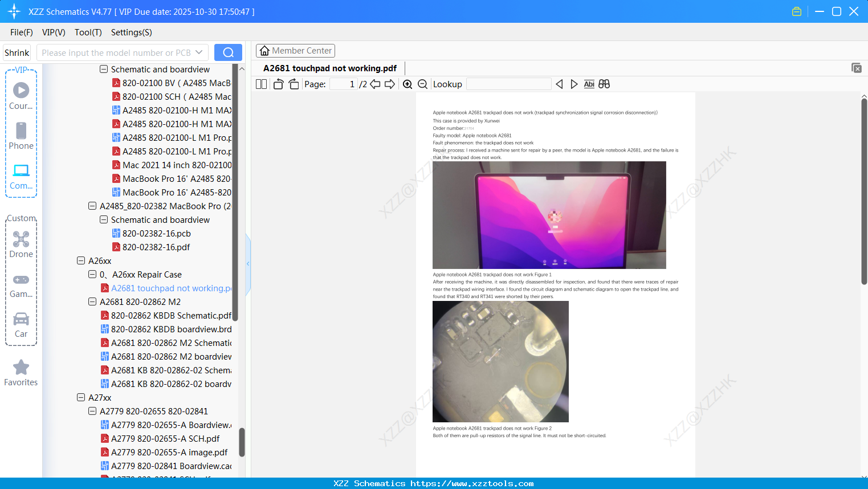Open the Tool(T) menu
The image size is (868, 489).
88,32
